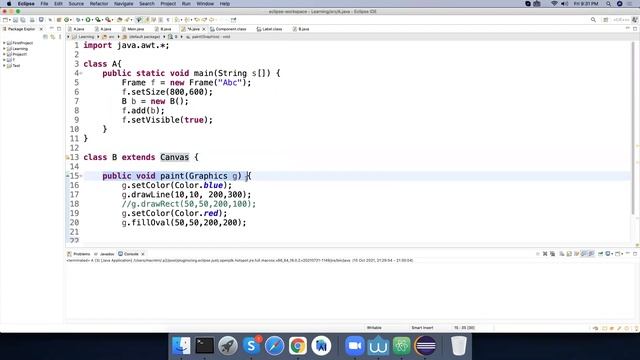The image size is (640, 360).
Task: Click the New file toolbar icon
Action: pyautogui.click(x=5, y=20)
